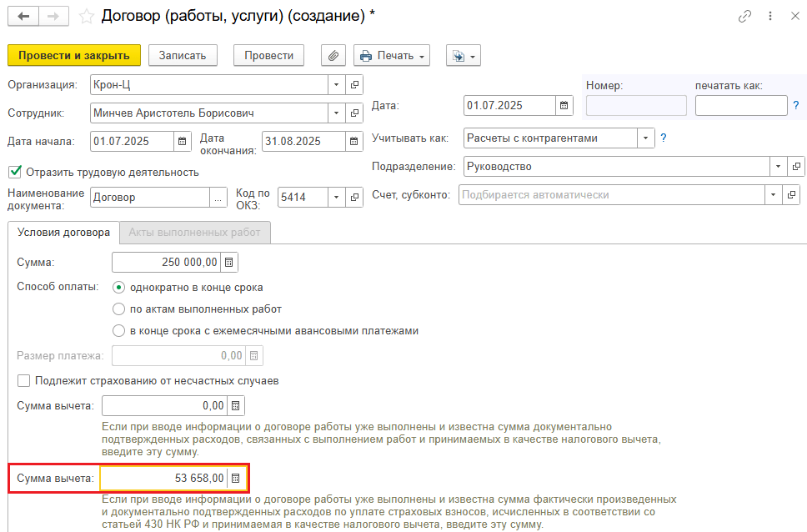Open the three-dot more options menu
This screenshot has height=532, width=807.
click(769, 16)
